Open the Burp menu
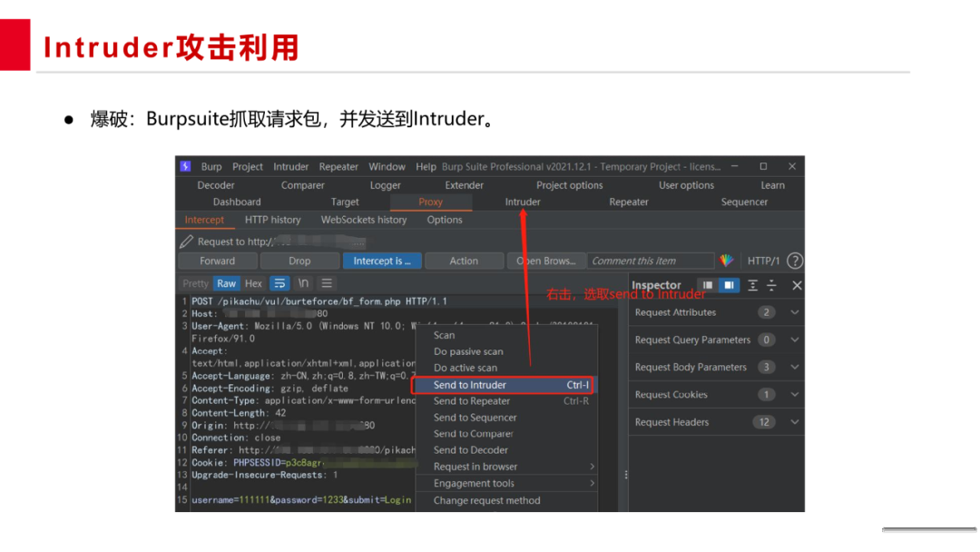The height and width of the screenshot is (552, 980). click(x=211, y=167)
